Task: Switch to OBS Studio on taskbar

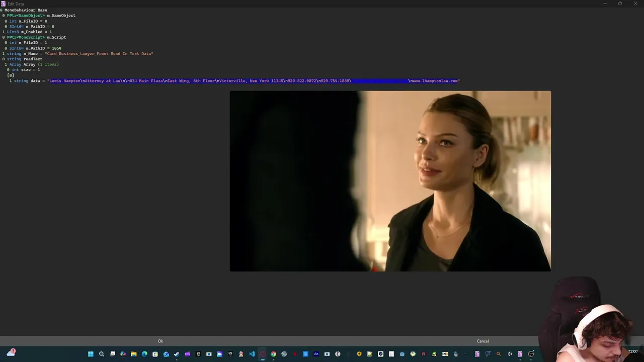Action: click(531, 354)
